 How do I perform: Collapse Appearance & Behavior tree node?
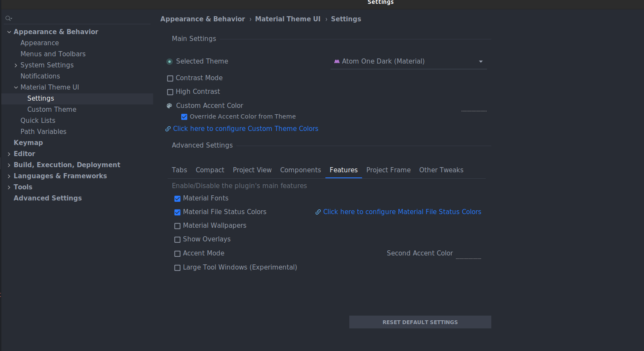(9, 32)
